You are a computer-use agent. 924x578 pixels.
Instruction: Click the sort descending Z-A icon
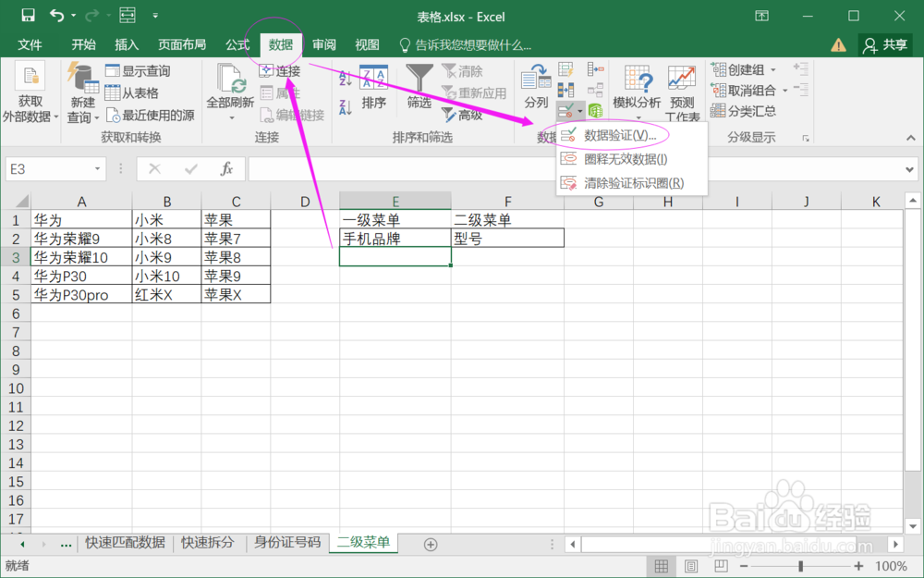coord(346,106)
